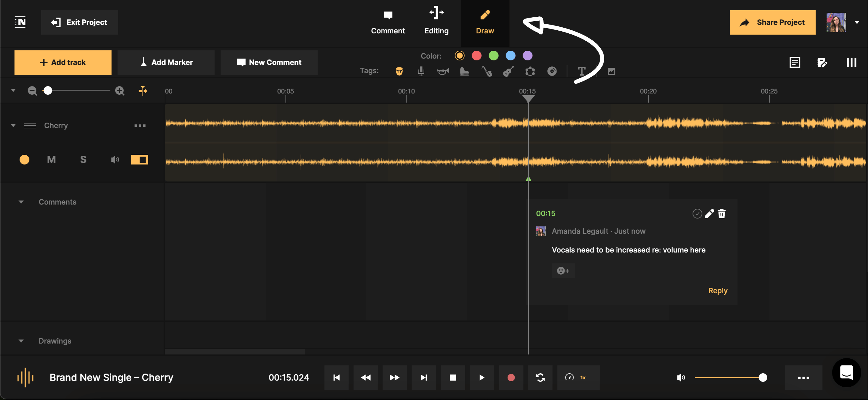Click the loop playback icon in the transport bar
Image resolution: width=868 pixels, height=400 pixels.
540,378
